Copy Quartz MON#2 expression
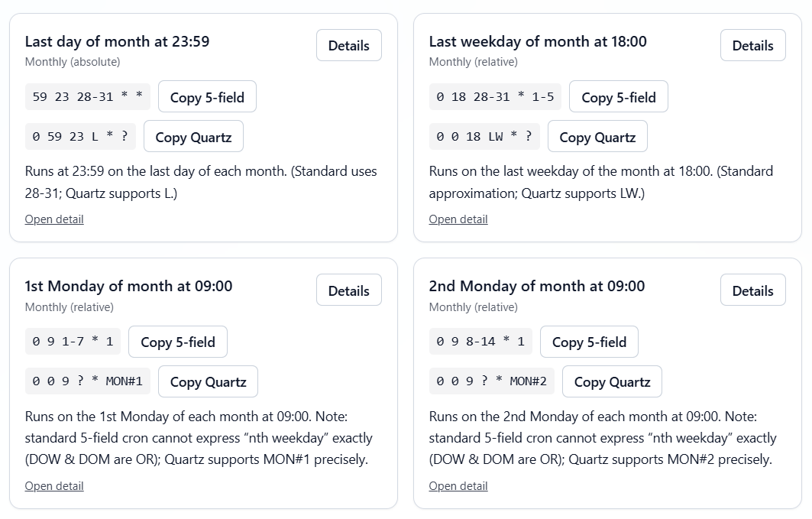The height and width of the screenshot is (519, 812). click(x=612, y=381)
